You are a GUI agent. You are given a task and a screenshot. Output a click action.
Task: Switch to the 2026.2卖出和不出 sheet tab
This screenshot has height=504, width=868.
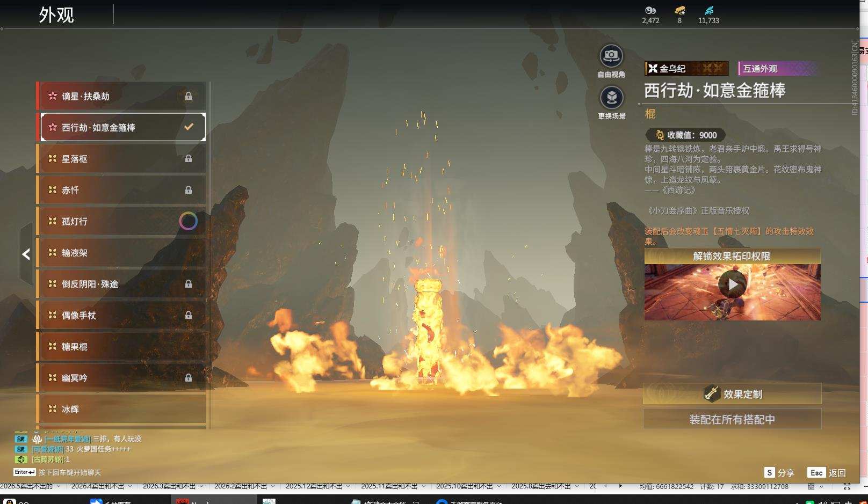(241, 486)
